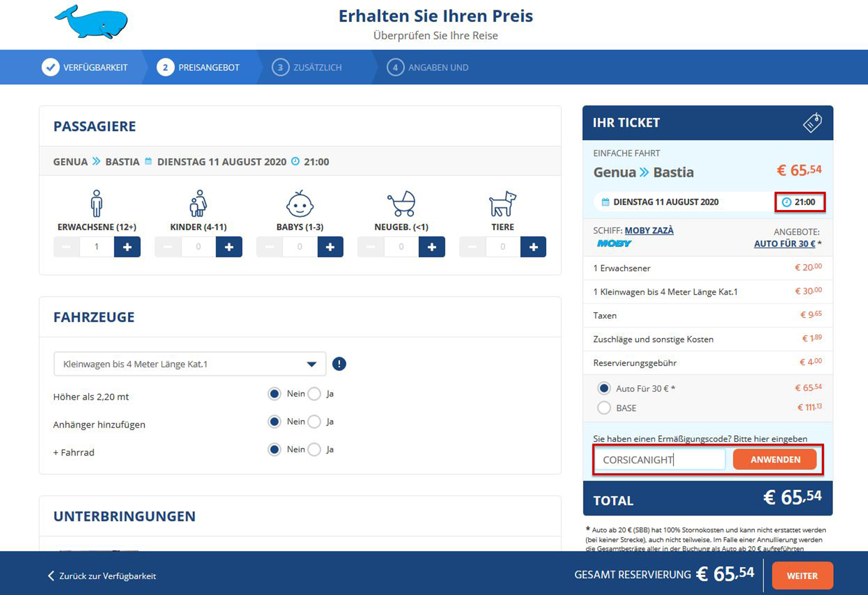The height and width of the screenshot is (595, 868).
Task: Increase children count with plus button
Action: click(229, 247)
